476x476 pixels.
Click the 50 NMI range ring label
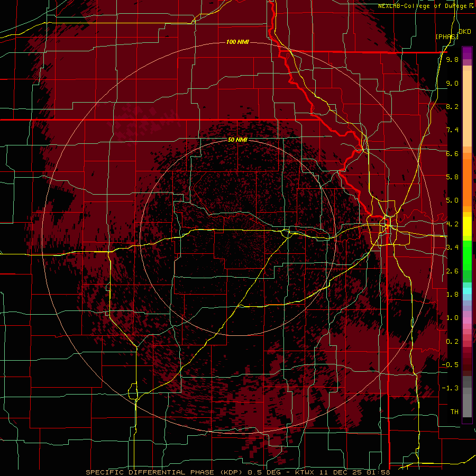pos(237,140)
